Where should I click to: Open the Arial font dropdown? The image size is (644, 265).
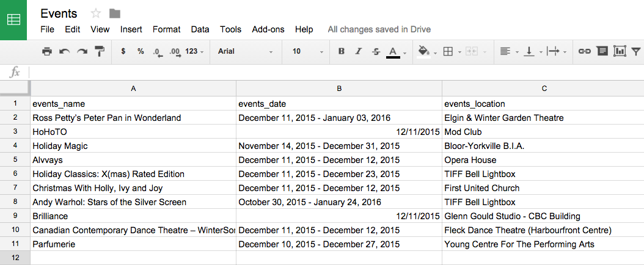(245, 51)
